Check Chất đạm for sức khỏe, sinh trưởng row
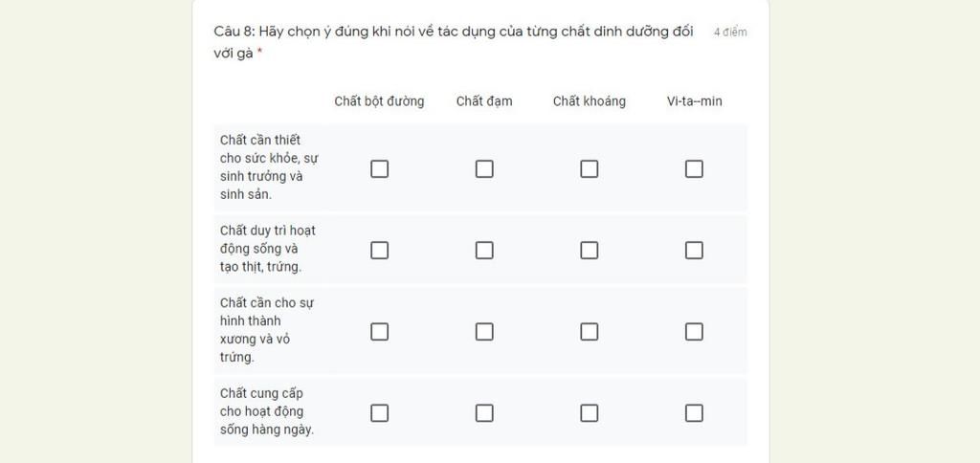 click(484, 168)
